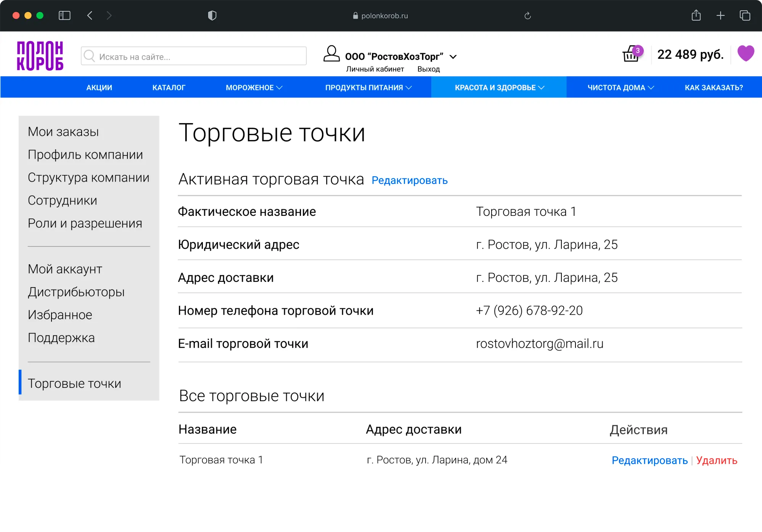The height and width of the screenshot is (532, 762).
Task: Click Редактировать next to active trading point
Action: [409, 180]
